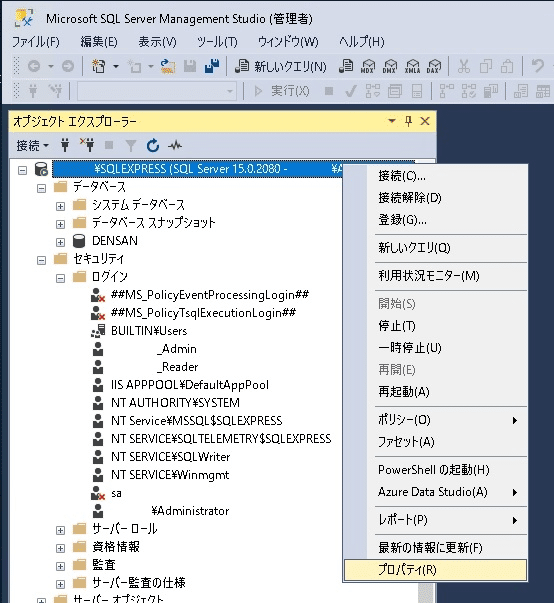The width and height of the screenshot is (554, 603).
Task: Choose 最新の情報に更新(F) from context menu
Action: coord(435,547)
